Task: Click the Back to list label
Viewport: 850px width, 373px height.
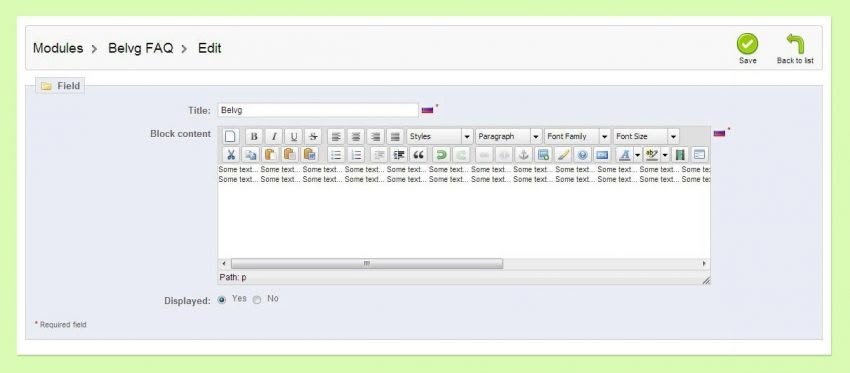Action: (x=795, y=61)
